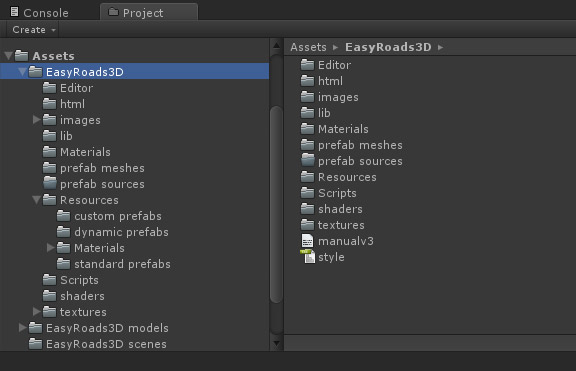Click prefab sources folder icon in right pane
This screenshot has width=576, height=371.
(x=307, y=161)
